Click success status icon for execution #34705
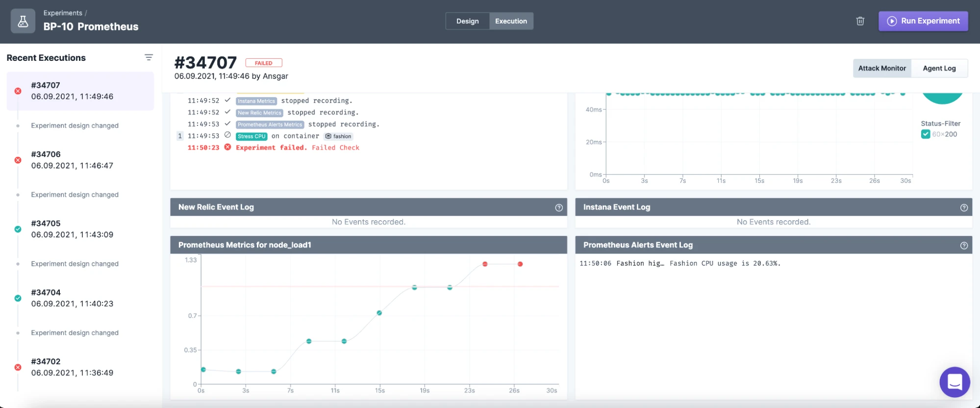980x408 pixels. tap(18, 229)
